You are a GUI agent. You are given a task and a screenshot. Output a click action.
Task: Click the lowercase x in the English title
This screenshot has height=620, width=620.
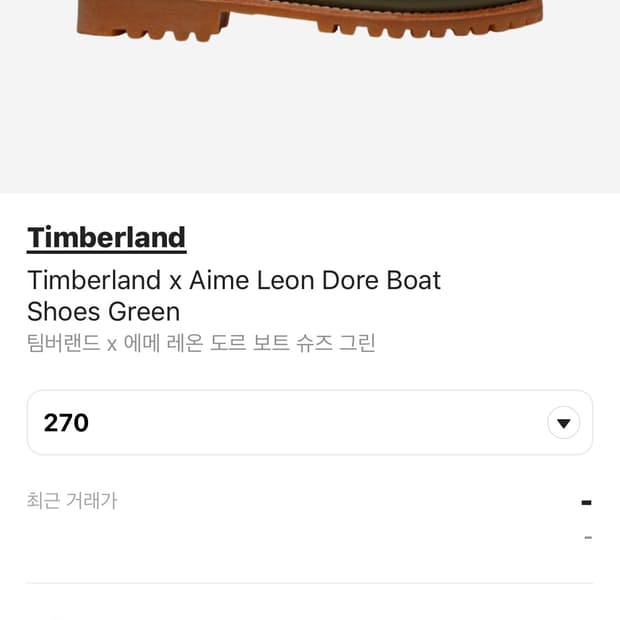click(175, 281)
